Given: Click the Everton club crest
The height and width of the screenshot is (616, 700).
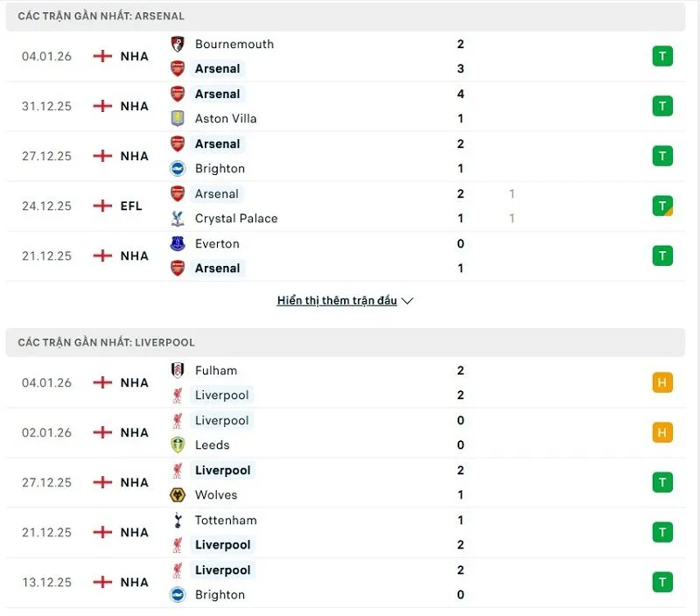Looking at the screenshot, I should tap(178, 243).
